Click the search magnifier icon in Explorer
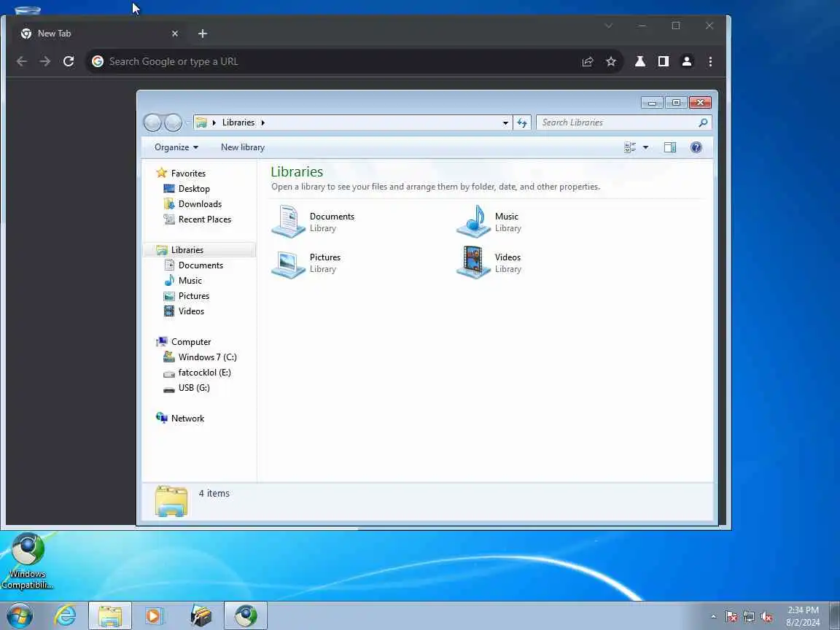 (x=704, y=122)
